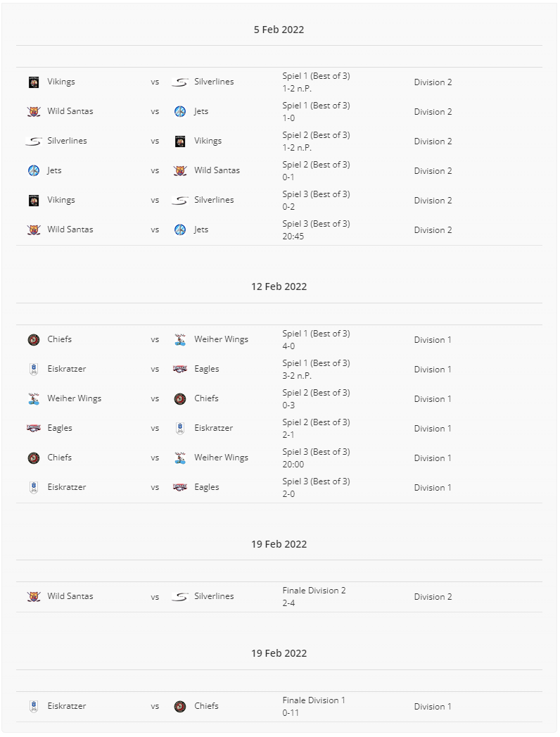Image resolution: width=560 pixels, height=737 pixels.
Task: Click Chiefs logo in the 0-11 final
Action: (180, 706)
